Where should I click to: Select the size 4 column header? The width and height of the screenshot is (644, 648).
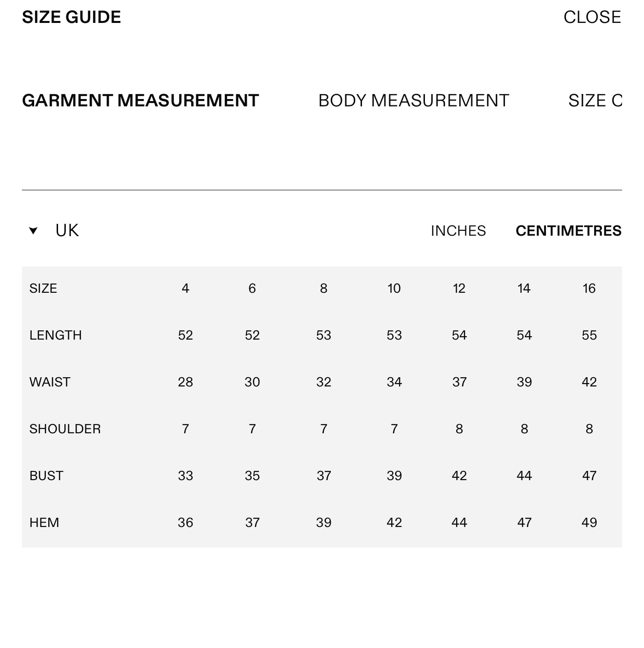185,288
